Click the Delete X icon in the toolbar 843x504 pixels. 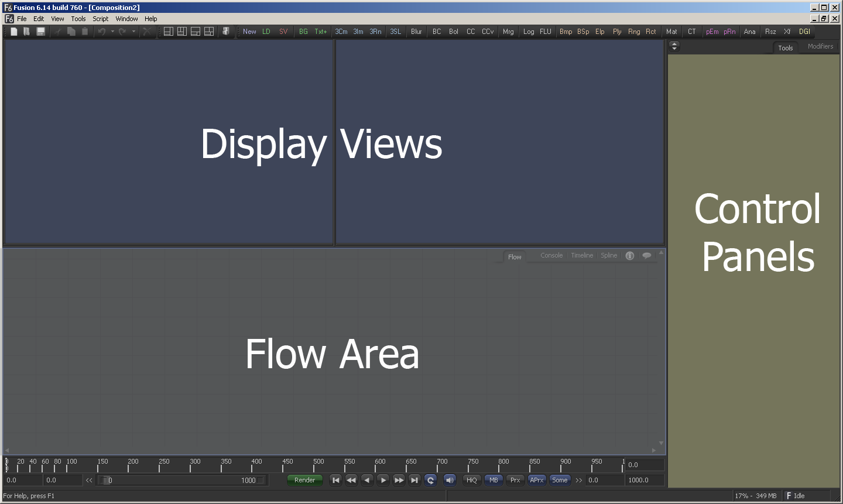148,32
